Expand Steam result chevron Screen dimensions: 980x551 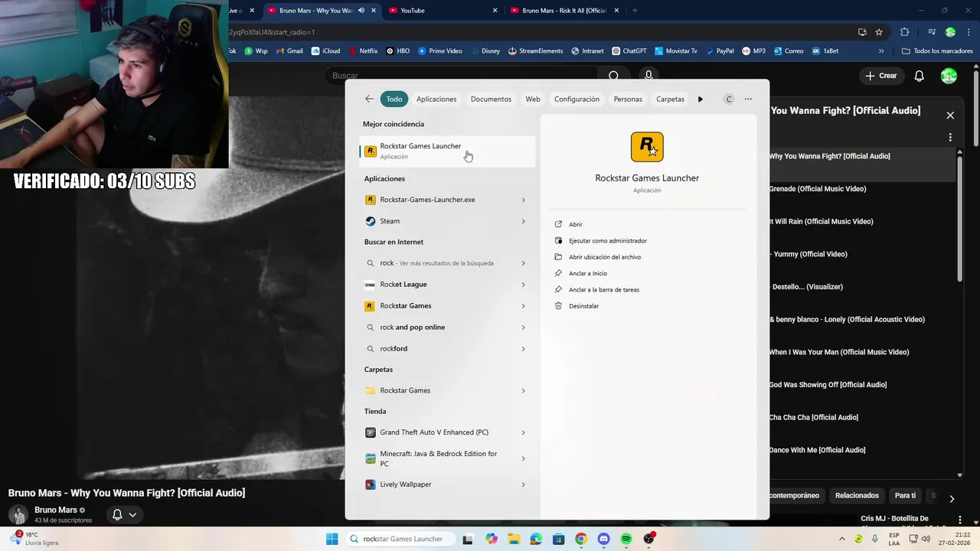coord(524,221)
